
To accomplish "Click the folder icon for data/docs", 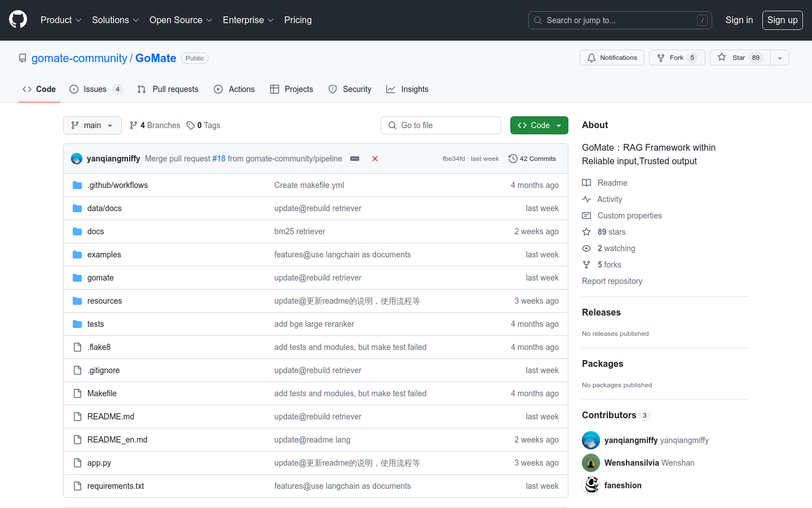I will click(77, 208).
